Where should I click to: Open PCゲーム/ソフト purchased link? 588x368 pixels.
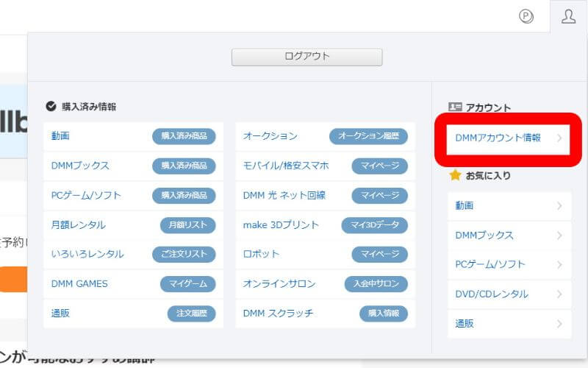tap(86, 195)
